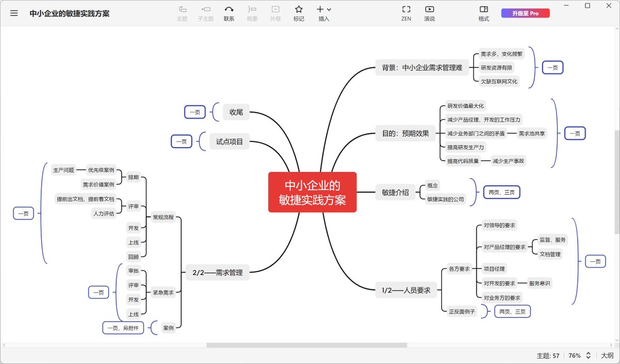
Task: Select the 项目经理 node
Action: [494, 268]
